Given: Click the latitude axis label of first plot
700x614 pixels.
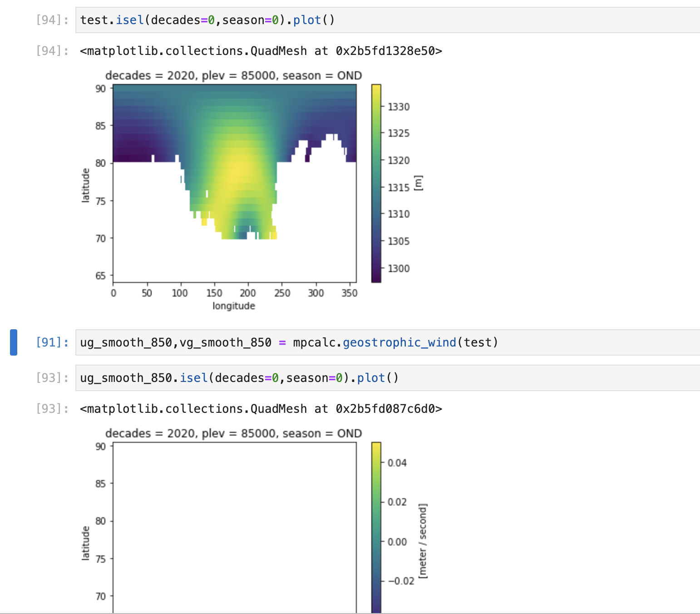Looking at the screenshot, I should click(85, 185).
